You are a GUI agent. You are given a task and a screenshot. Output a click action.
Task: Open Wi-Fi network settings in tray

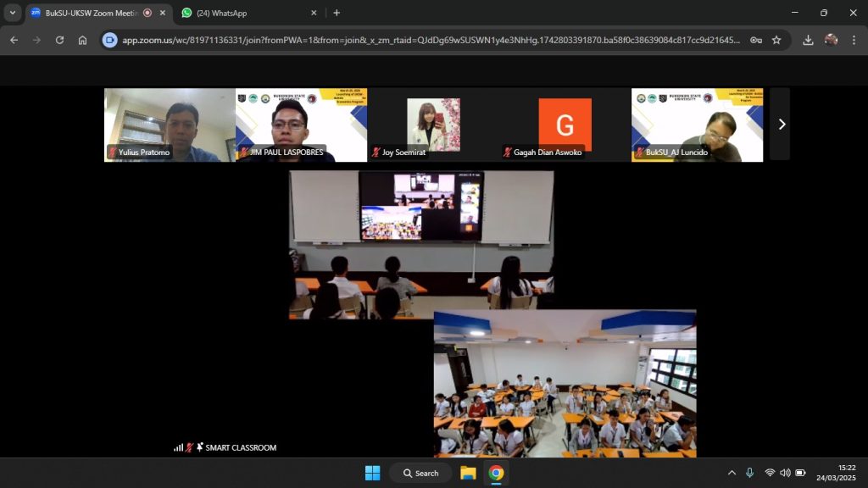click(770, 473)
